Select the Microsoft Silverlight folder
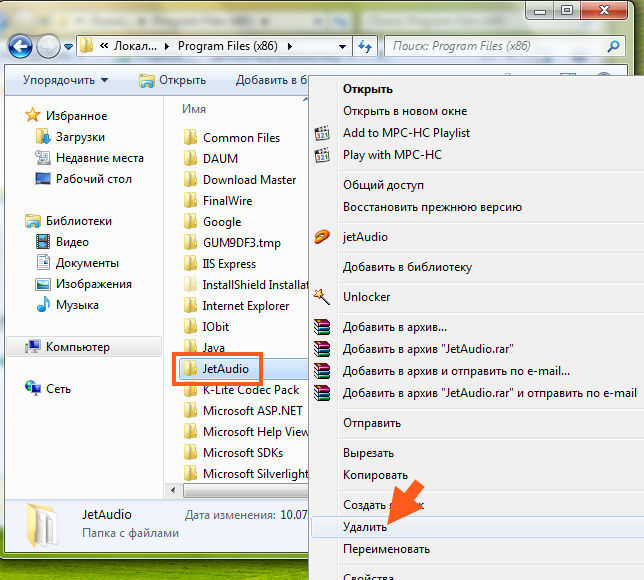The height and width of the screenshot is (580, 644). 246,474
